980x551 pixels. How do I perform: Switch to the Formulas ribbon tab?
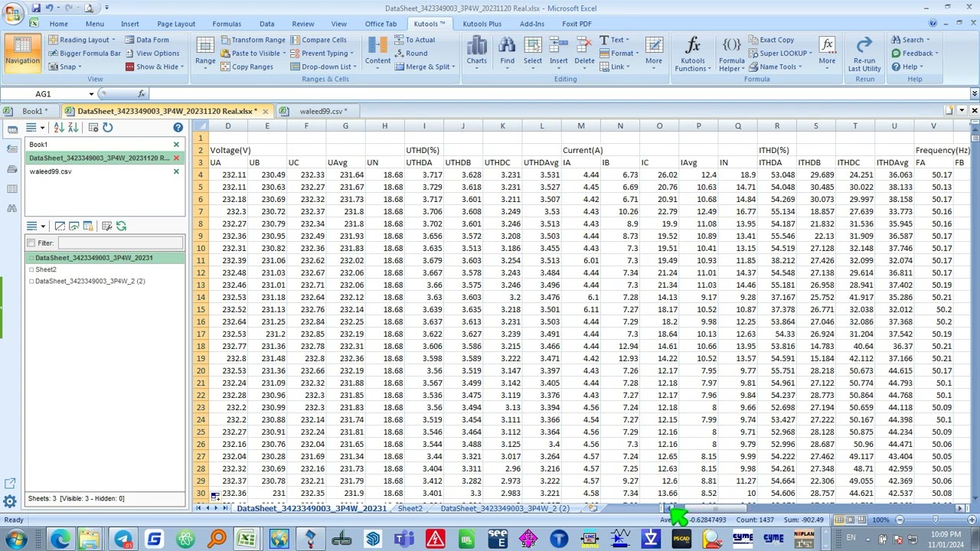pos(227,24)
